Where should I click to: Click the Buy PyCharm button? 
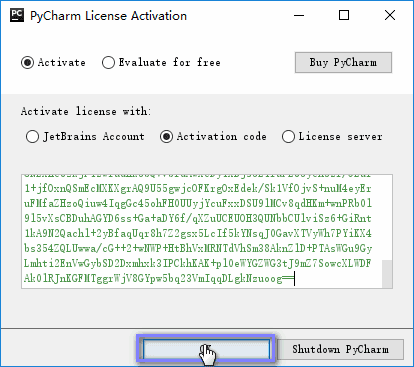(x=343, y=62)
